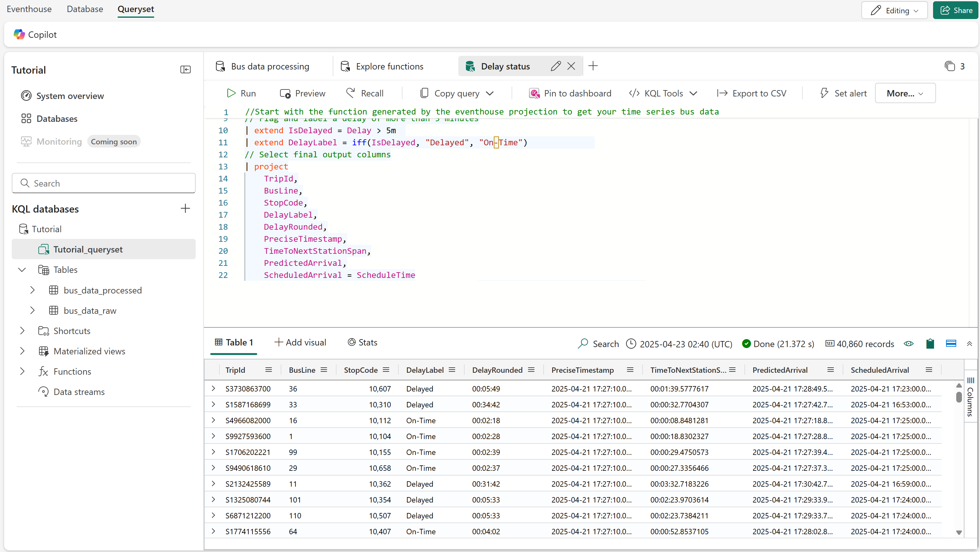Screen dimensions: 980x552
Task: Open the Set alert lightning icon
Action: tap(824, 93)
